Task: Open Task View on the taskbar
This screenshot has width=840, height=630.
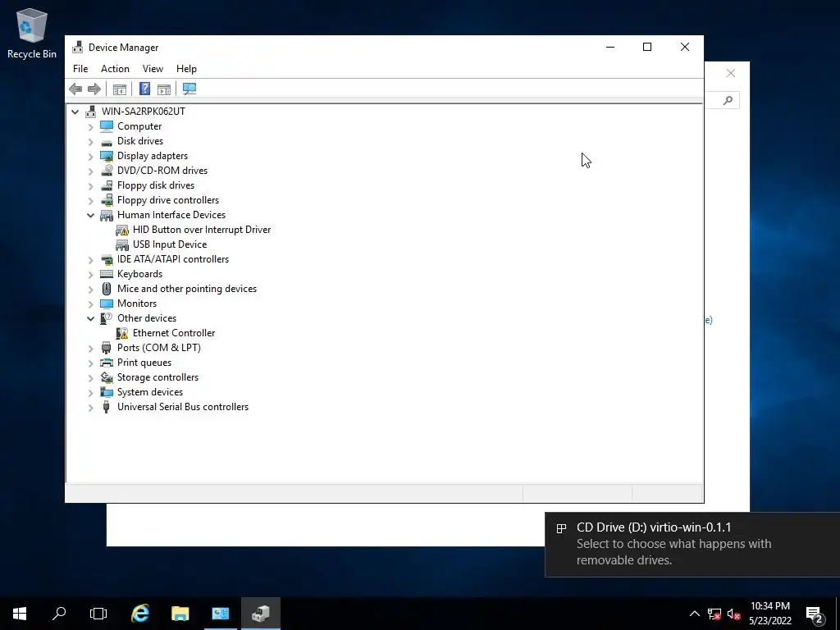Action: pos(98,614)
